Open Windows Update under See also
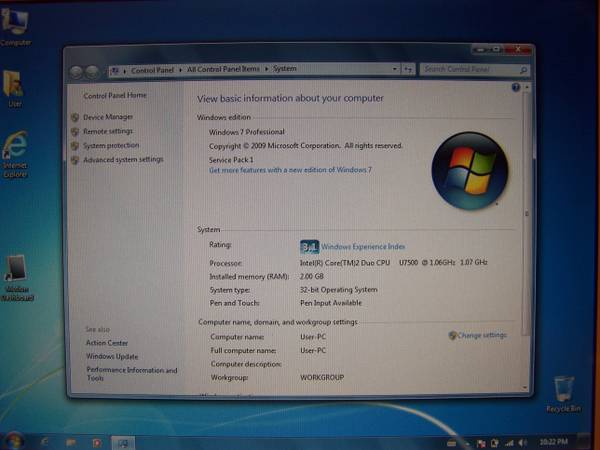The image size is (600, 450). click(112, 356)
